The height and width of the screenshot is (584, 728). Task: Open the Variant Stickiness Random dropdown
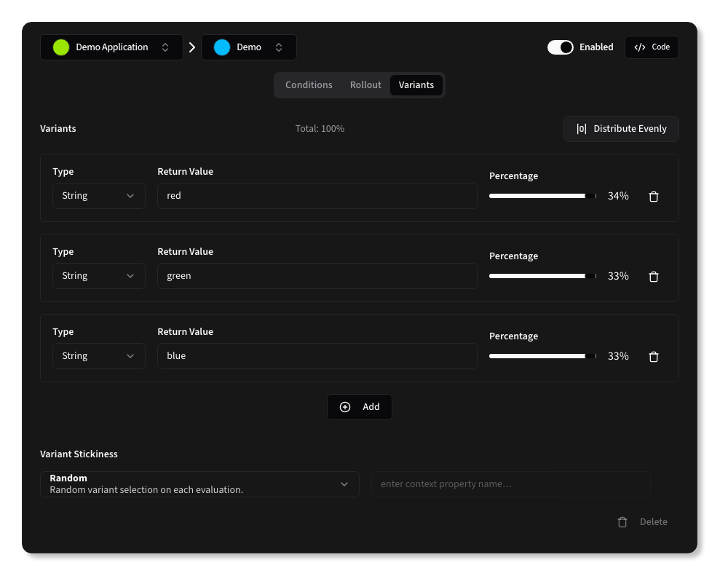point(199,484)
